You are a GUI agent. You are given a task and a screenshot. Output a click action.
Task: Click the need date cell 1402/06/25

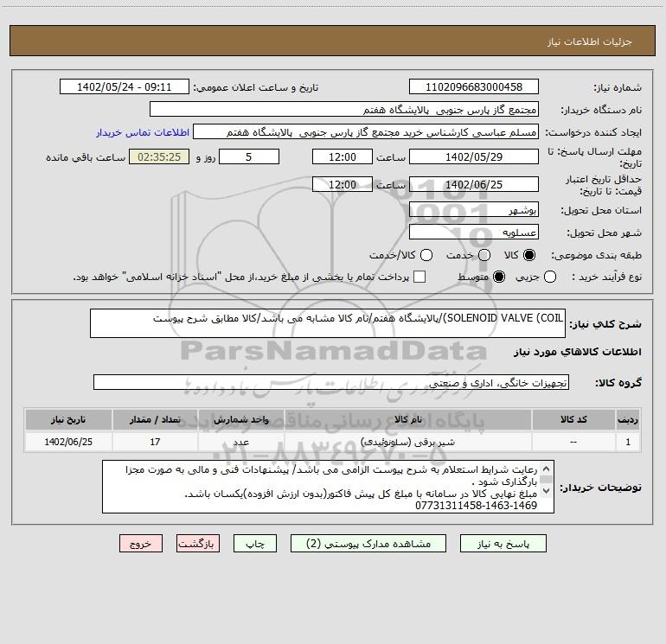(x=68, y=442)
